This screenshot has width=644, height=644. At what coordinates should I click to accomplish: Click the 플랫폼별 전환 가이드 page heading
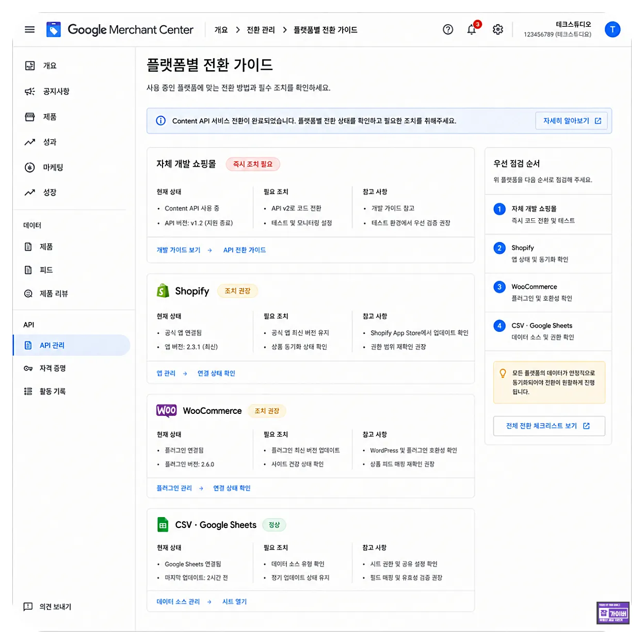(210, 65)
